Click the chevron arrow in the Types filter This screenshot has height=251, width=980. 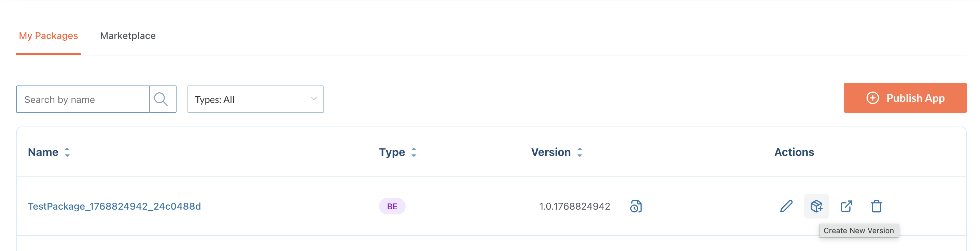[x=313, y=98]
